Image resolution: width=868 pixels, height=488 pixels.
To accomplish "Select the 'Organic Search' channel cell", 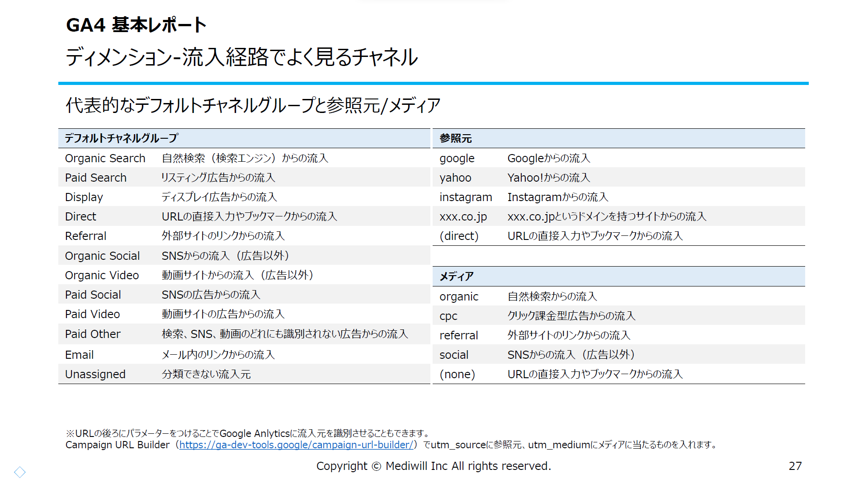I will point(105,158).
